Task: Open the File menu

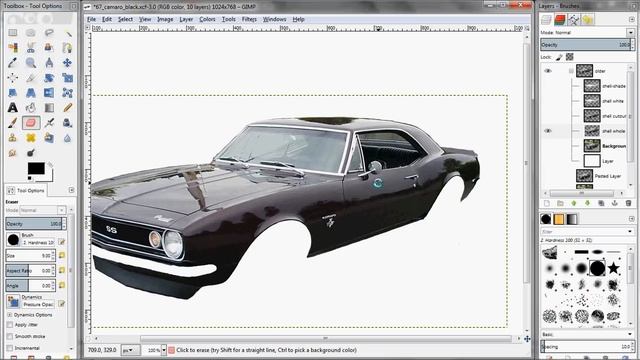Action: [91, 19]
